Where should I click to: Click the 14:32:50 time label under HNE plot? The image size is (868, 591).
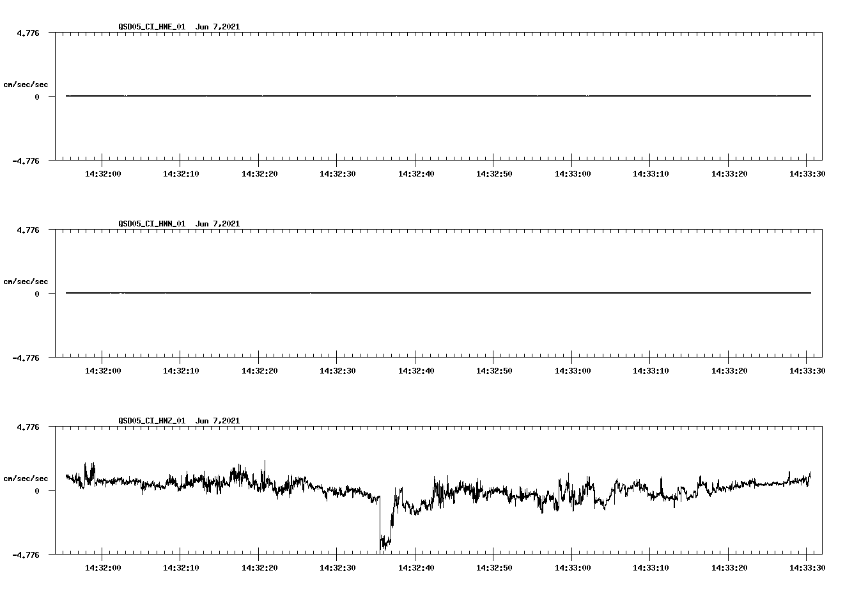pos(494,173)
